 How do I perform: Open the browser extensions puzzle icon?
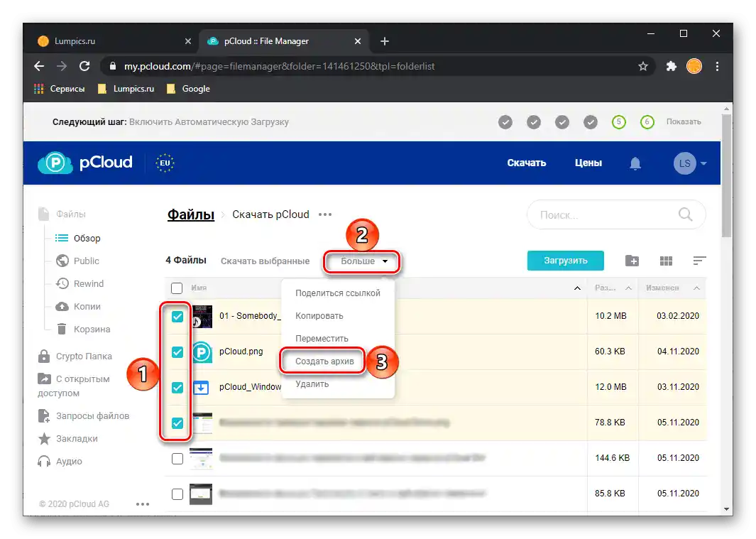point(671,66)
